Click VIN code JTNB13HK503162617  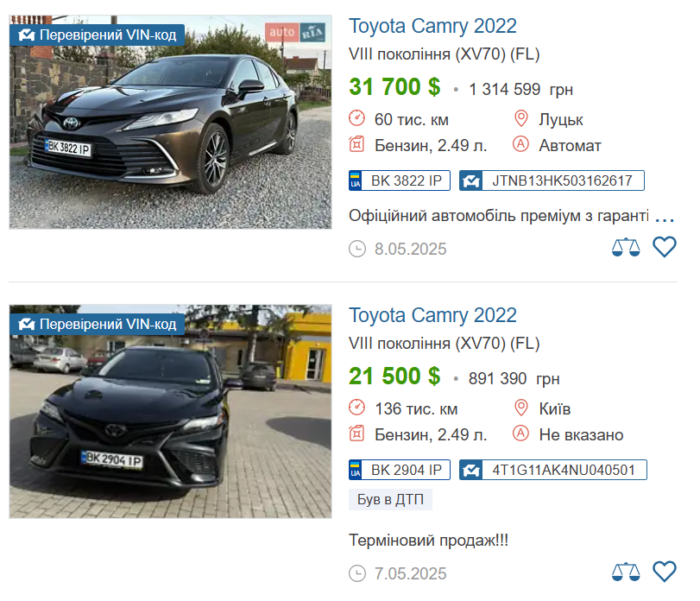552,180
